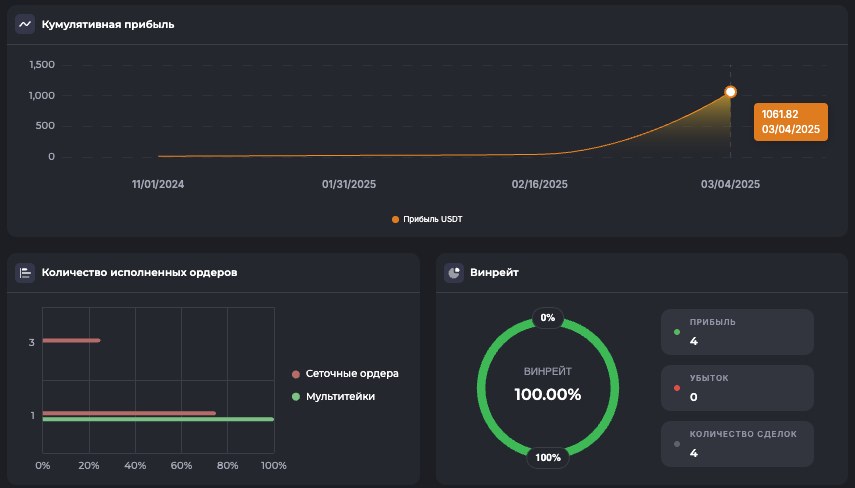Click the highlighted data point on profit curve
Image resolution: width=855 pixels, height=488 pixels.
730,92
